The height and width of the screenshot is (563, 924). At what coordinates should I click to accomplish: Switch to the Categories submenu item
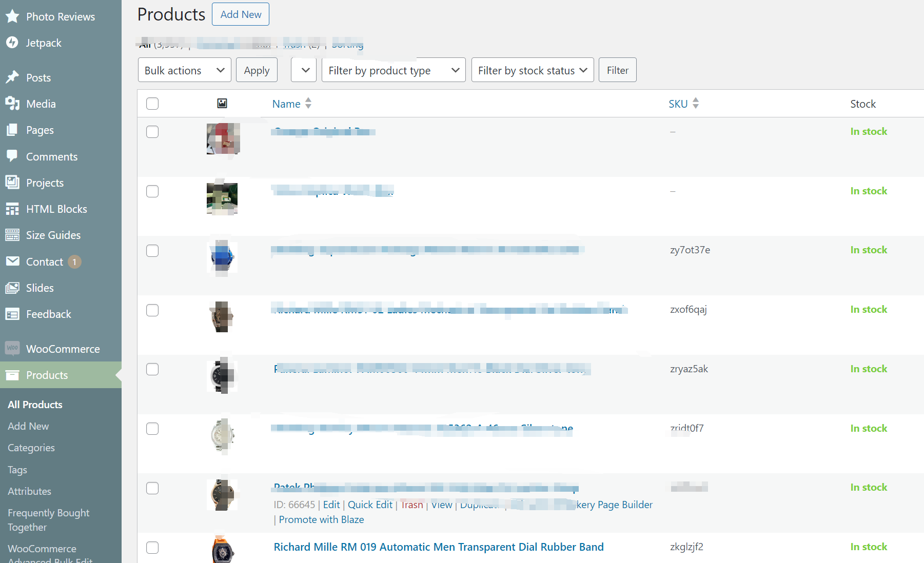pyautogui.click(x=31, y=447)
